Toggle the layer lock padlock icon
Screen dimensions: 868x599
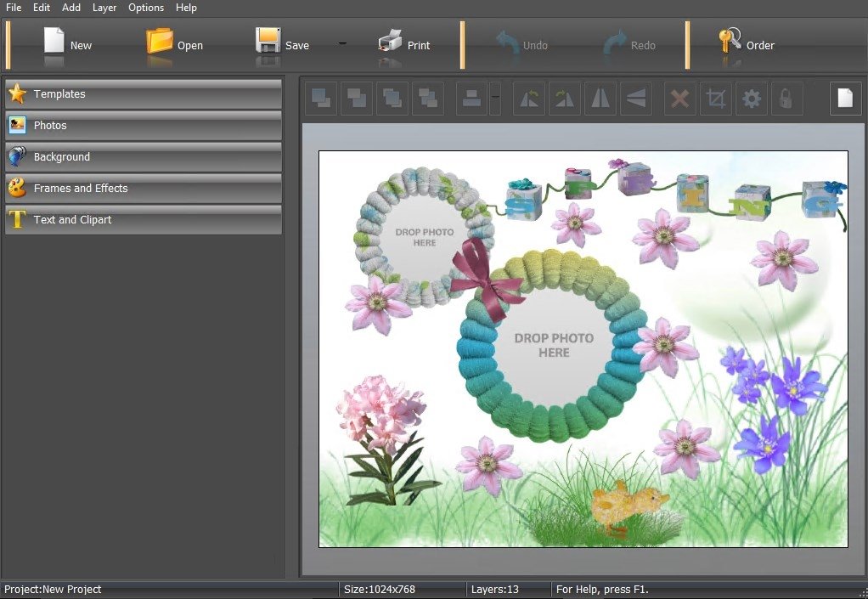786,99
